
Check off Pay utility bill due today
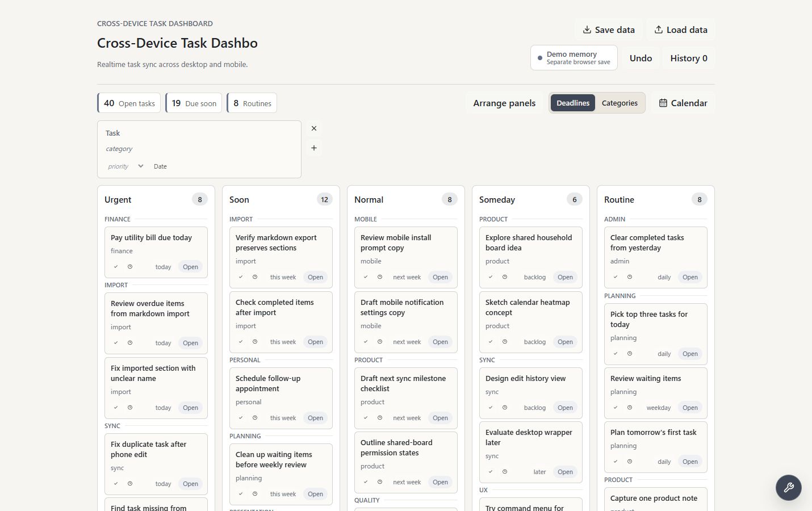coord(116,267)
